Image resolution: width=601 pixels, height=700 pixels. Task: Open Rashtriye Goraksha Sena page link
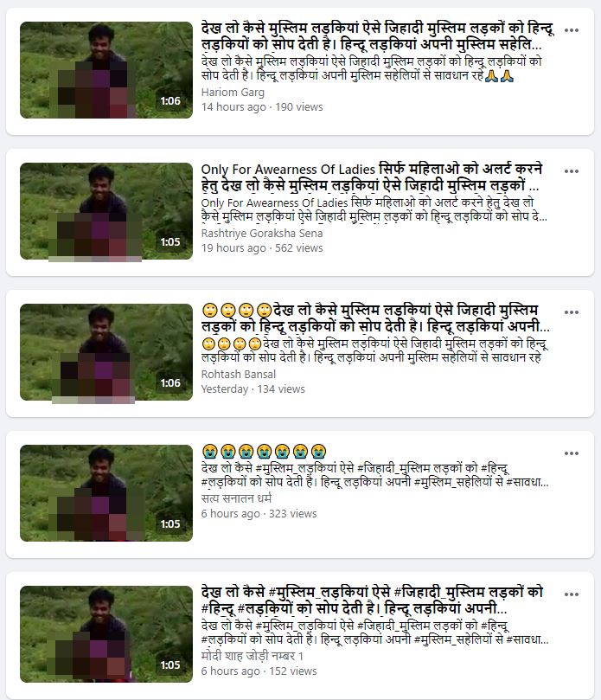(262, 234)
